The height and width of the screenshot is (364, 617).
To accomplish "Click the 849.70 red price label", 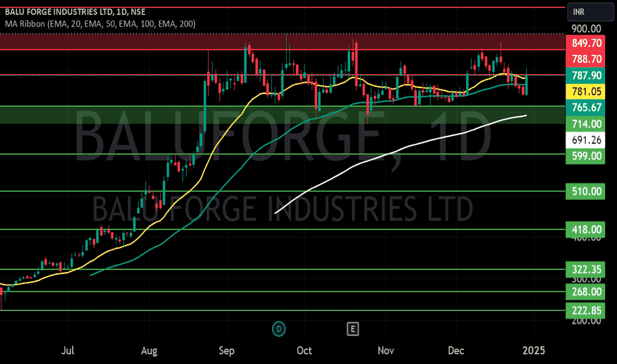I will pos(585,43).
